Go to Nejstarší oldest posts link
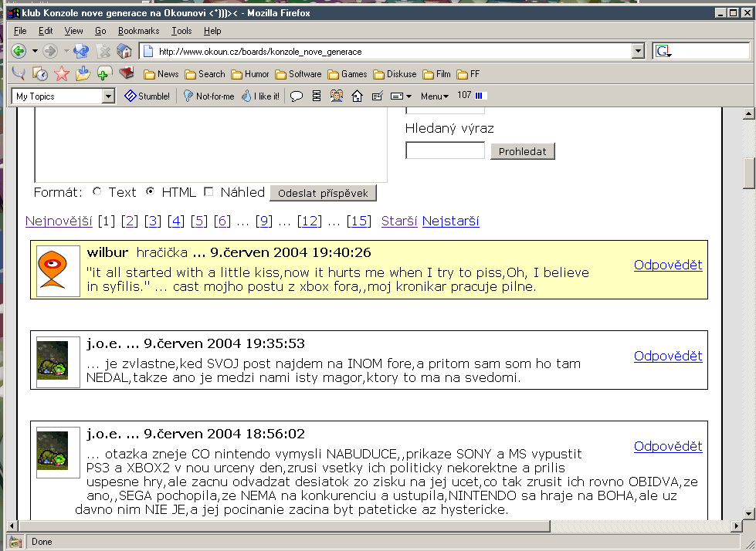Image resolution: width=756 pixels, height=551 pixels. (x=451, y=221)
